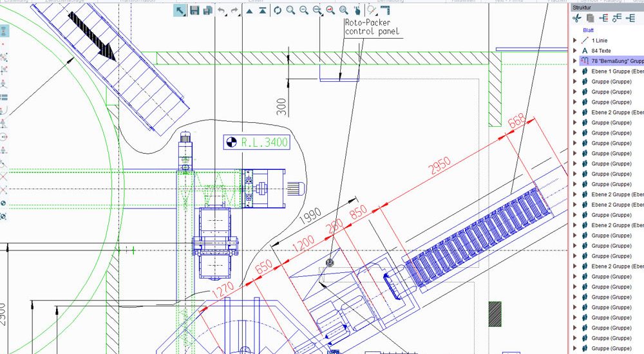The width and height of the screenshot is (644, 354).
Task: Click the tree icon with circle node
Action: 616,18
